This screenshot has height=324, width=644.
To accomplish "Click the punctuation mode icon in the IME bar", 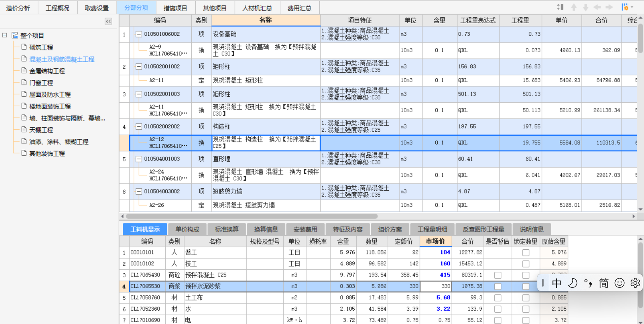I will coord(588,283).
